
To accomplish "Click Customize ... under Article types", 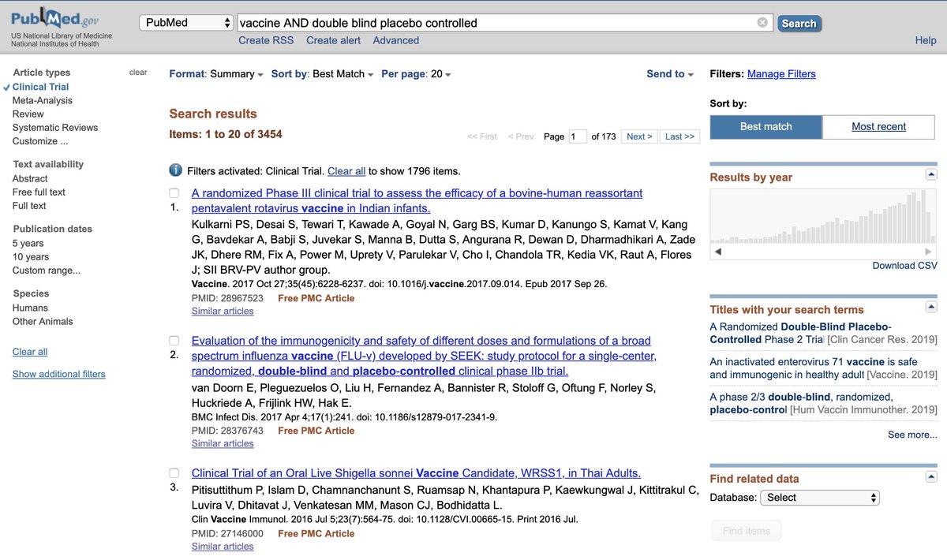I will coord(40,141).
